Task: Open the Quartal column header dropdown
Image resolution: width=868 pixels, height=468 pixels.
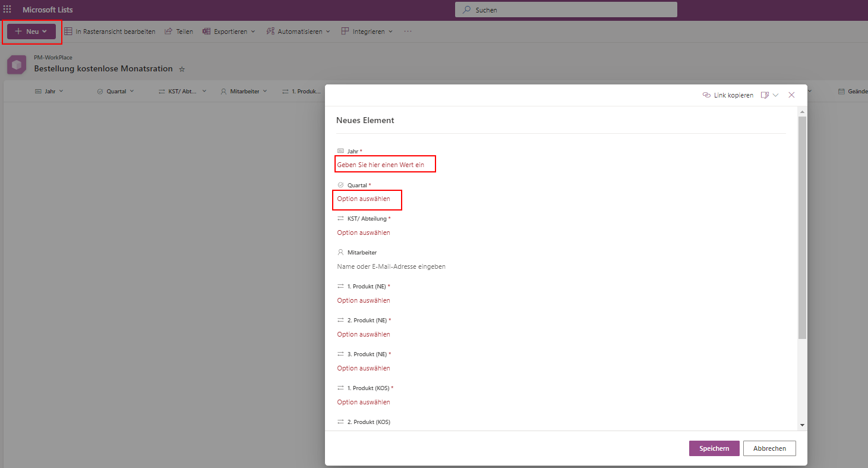Action: (132, 91)
